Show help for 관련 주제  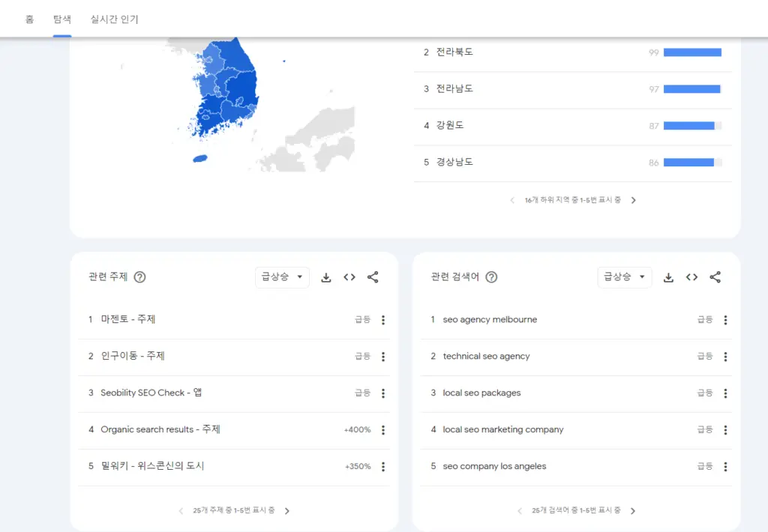(x=139, y=277)
